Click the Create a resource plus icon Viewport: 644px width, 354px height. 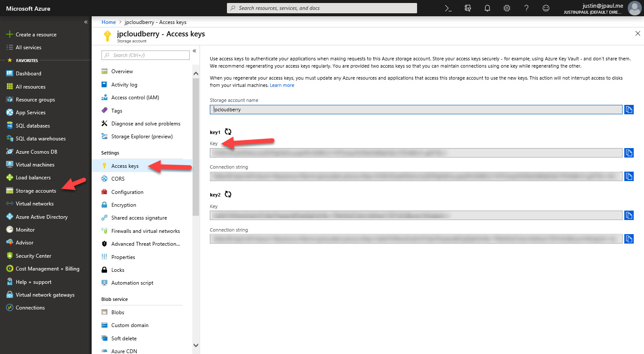pyautogui.click(x=9, y=34)
